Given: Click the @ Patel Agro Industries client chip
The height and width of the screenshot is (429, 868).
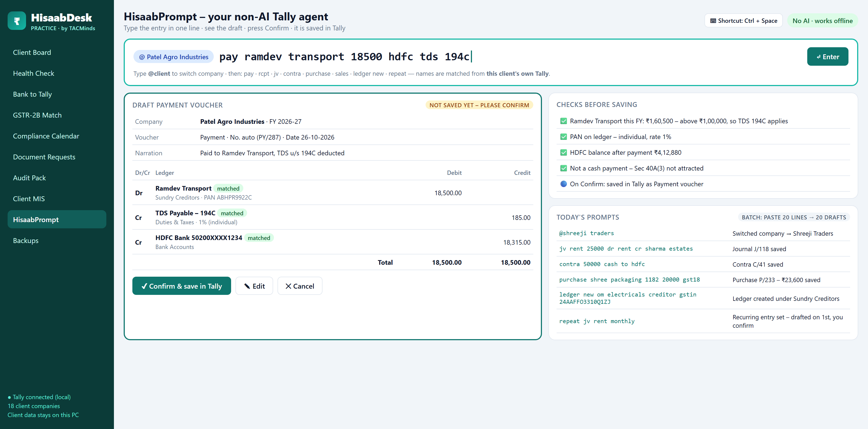Looking at the screenshot, I should [x=174, y=57].
